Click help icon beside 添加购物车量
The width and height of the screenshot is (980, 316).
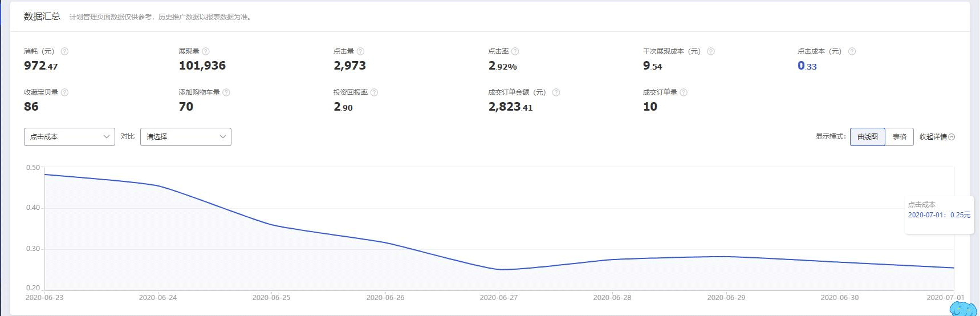click(x=226, y=92)
